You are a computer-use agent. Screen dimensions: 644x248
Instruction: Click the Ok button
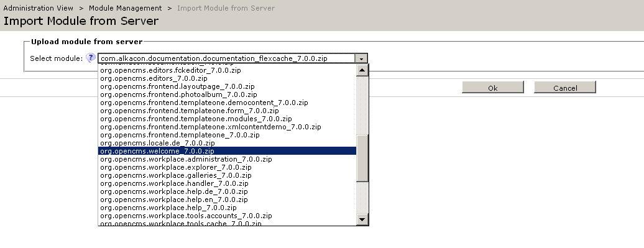click(493, 88)
